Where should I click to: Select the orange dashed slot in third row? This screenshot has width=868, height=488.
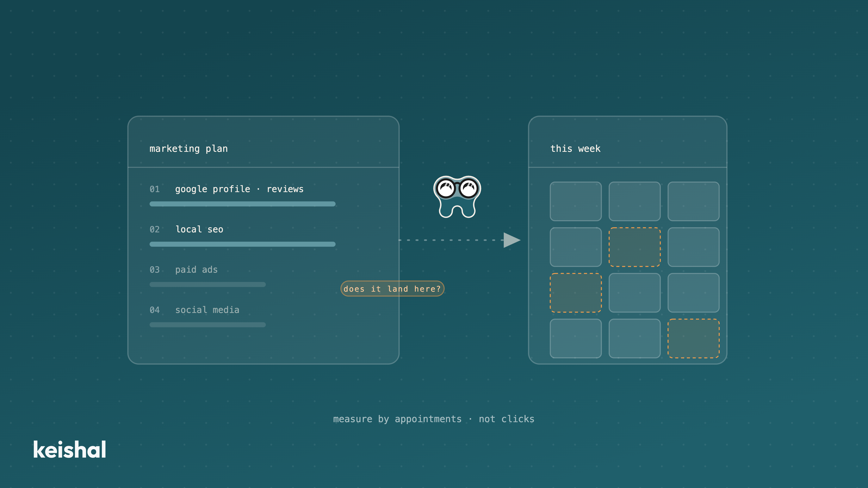point(575,293)
